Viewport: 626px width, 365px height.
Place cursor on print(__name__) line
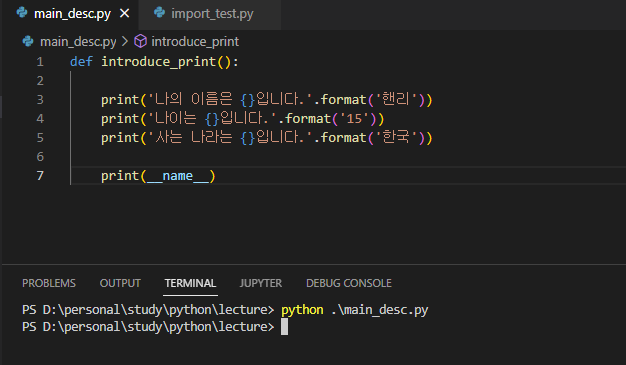click(x=158, y=176)
